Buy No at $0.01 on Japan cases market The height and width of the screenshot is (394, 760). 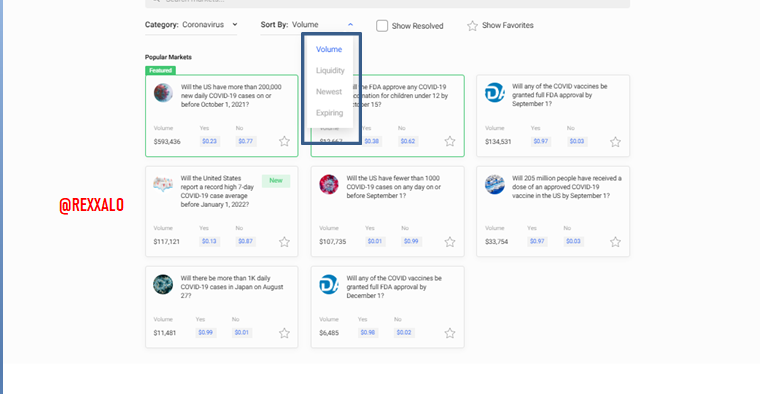point(242,332)
